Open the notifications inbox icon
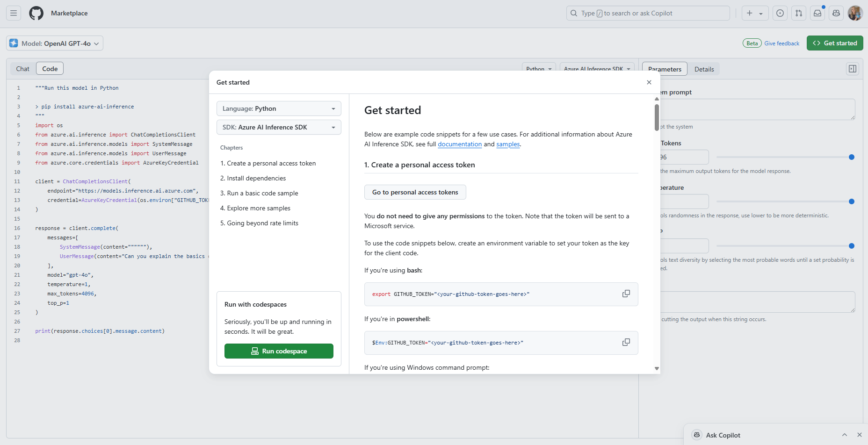The width and height of the screenshot is (868, 445). point(817,13)
